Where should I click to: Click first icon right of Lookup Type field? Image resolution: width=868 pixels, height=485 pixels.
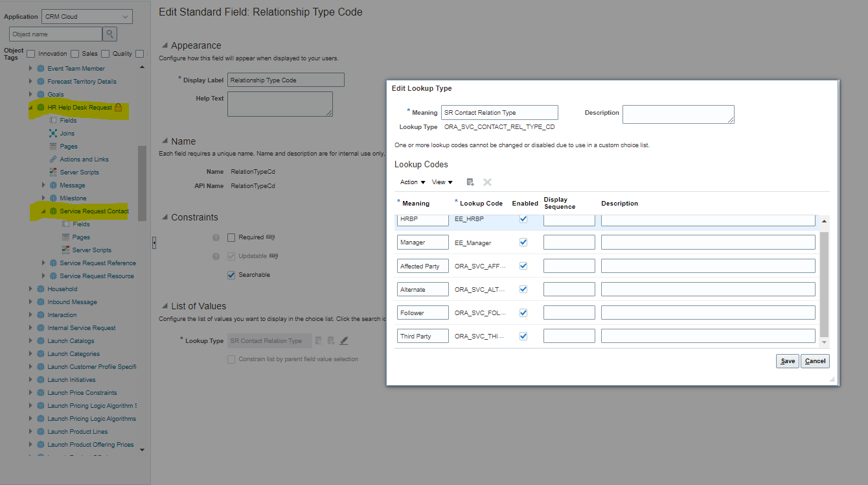tap(318, 340)
